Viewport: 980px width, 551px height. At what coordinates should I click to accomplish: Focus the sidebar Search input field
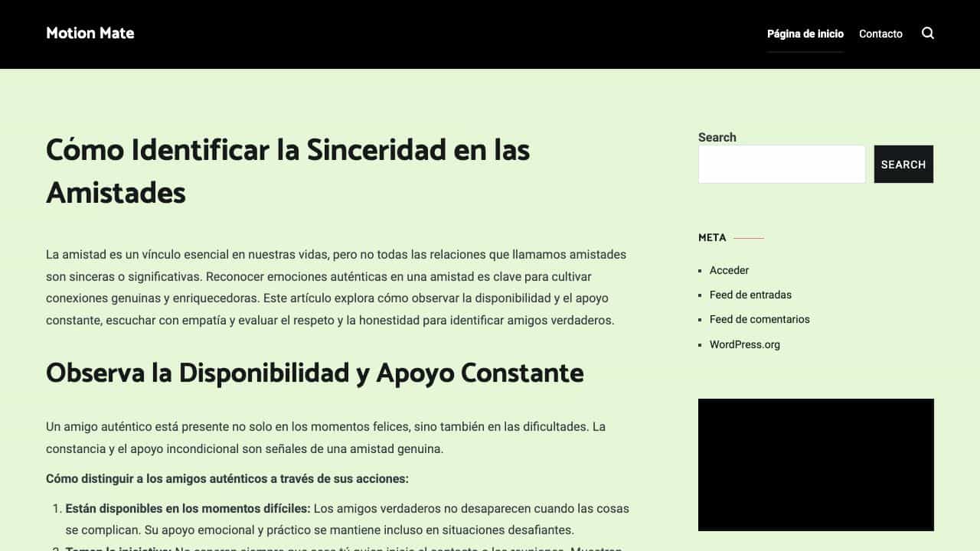[782, 165]
